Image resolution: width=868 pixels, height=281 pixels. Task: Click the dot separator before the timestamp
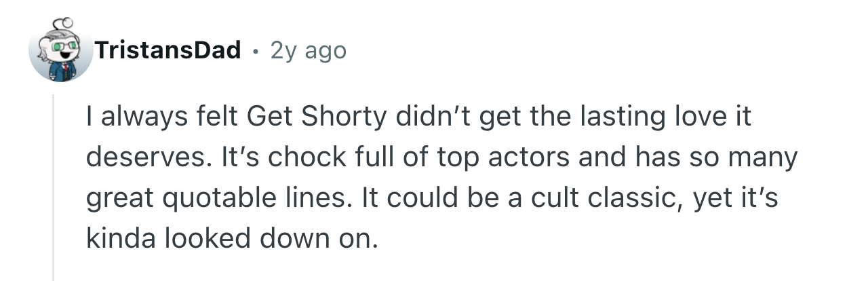tap(254, 50)
